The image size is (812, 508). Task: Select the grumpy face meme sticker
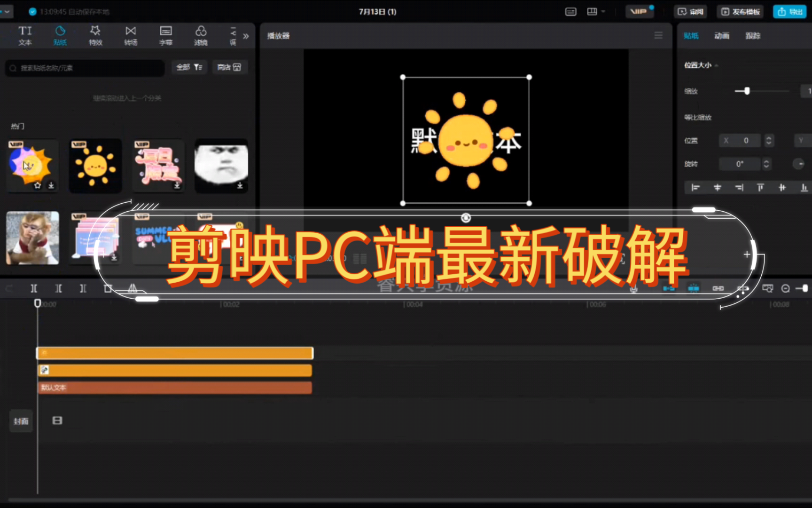[x=221, y=166]
